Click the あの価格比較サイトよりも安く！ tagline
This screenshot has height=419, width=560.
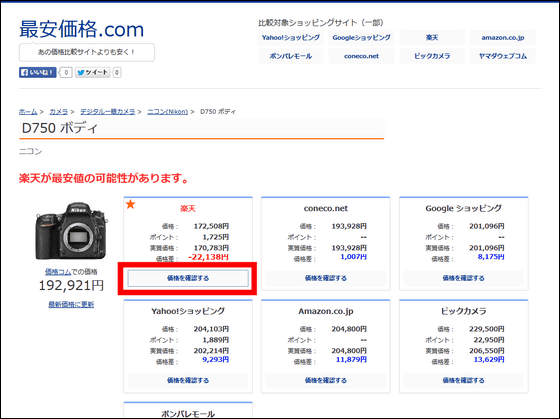(x=86, y=52)
